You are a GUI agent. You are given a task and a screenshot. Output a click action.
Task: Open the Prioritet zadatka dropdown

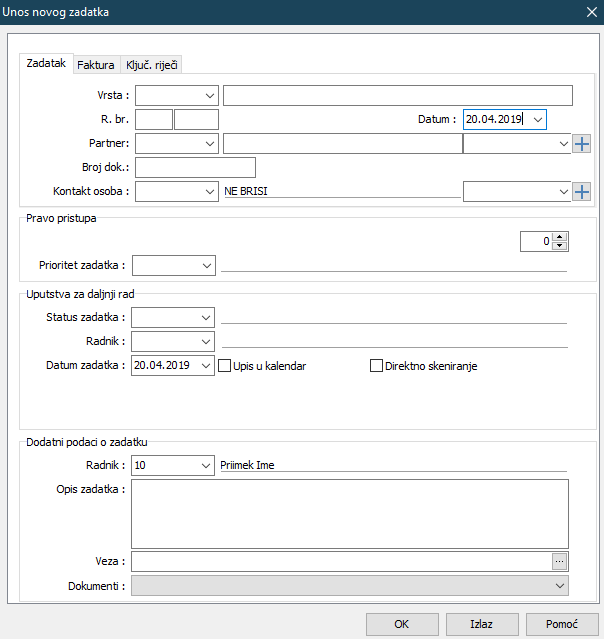(207, 266)
